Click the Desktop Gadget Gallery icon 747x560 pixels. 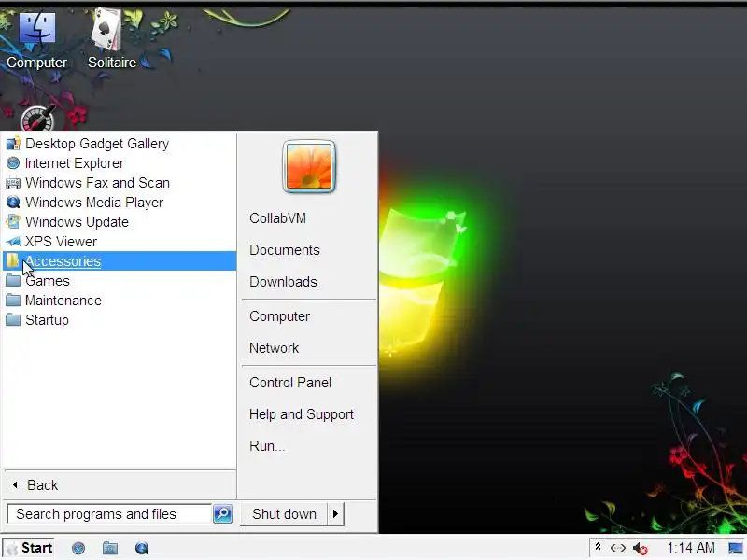13,144
